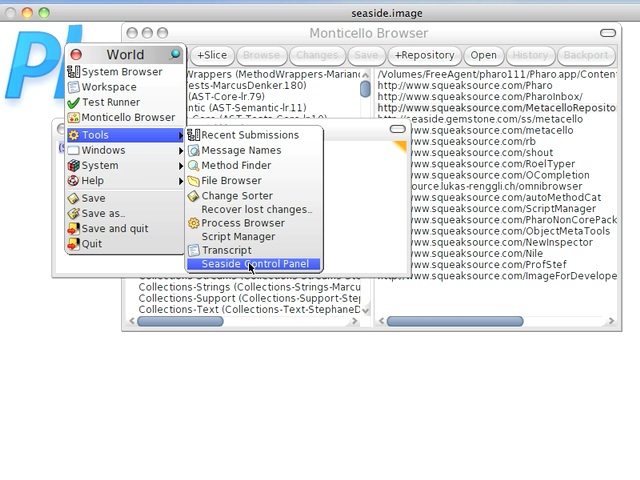This screenshot has height=480, width=640.
Task: Click the Changes button in Monticello toolbar
Action: pos(317,55)
